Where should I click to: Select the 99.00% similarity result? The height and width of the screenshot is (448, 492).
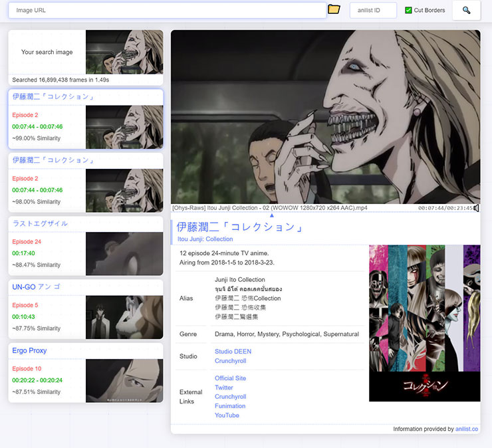click(x=85, y=120)
